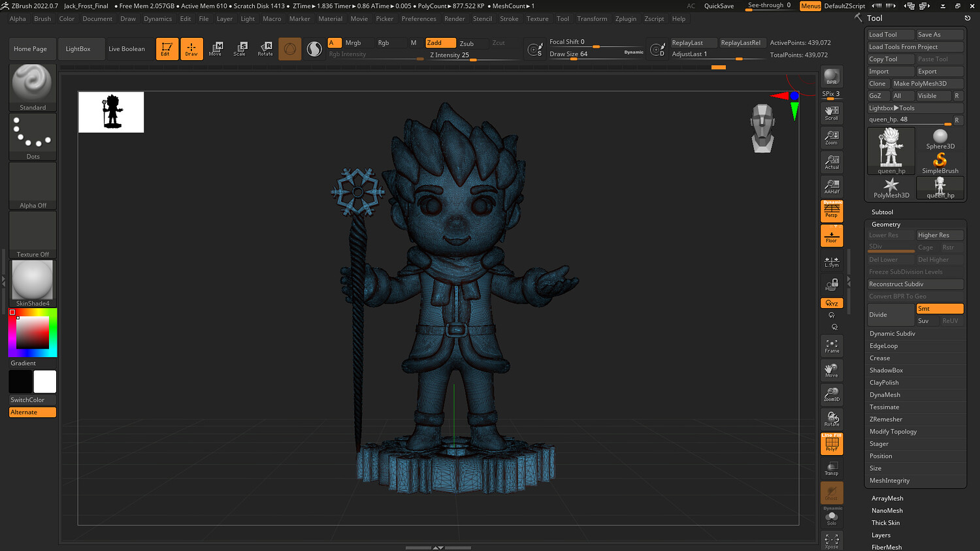Click the Load Tool button
Image resolution: width=980 pixels, height=551 pixels.
pyautogui.click(x=890, y=35)
